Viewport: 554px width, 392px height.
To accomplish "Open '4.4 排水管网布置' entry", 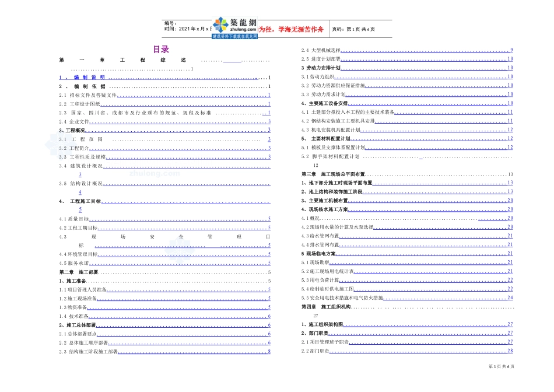I will [x=407, y=244].
